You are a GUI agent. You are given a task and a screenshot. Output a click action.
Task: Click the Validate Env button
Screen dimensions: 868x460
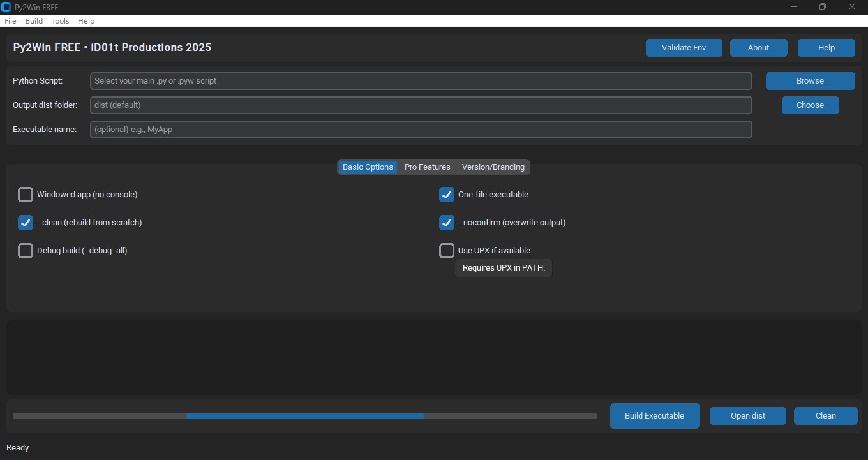click(684, 48)
